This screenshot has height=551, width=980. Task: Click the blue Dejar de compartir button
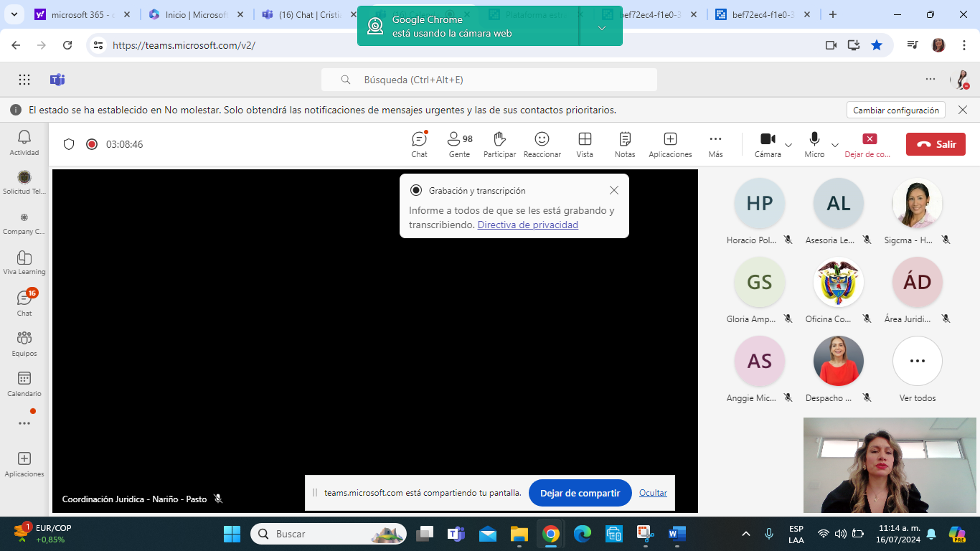580,493
